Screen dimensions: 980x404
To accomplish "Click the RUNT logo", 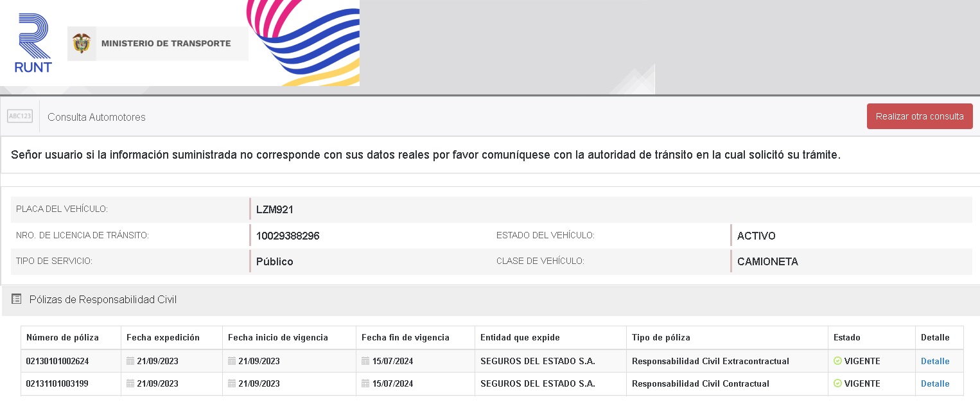I will [33, 43].
